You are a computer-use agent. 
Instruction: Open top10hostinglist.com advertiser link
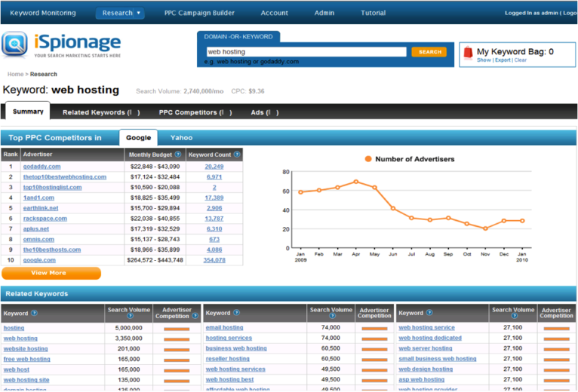pyautogui.click(x=52, y=187)
